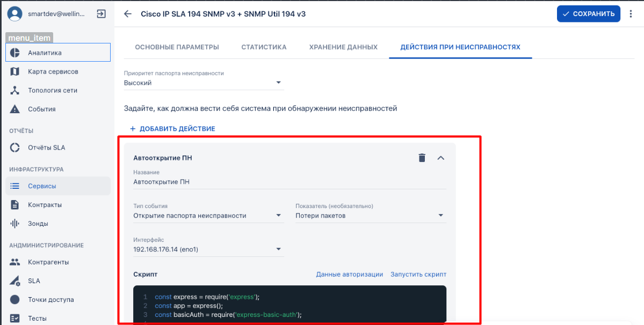
Task: Click the smartdev@wellin... account name
Action: coord(56,13)
